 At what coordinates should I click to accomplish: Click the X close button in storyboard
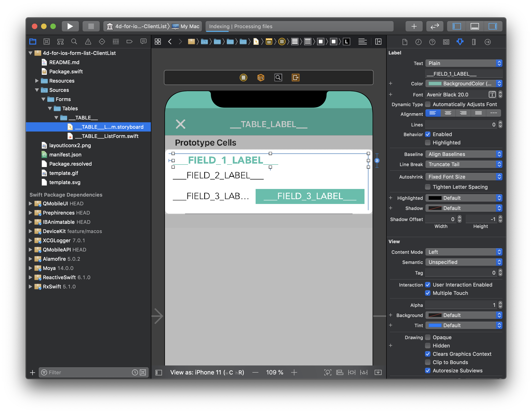(x=180, y=124)
